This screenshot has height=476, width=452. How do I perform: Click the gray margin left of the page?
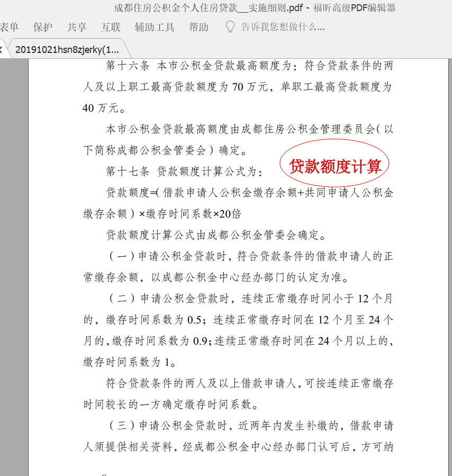click(x=14, y=265)
